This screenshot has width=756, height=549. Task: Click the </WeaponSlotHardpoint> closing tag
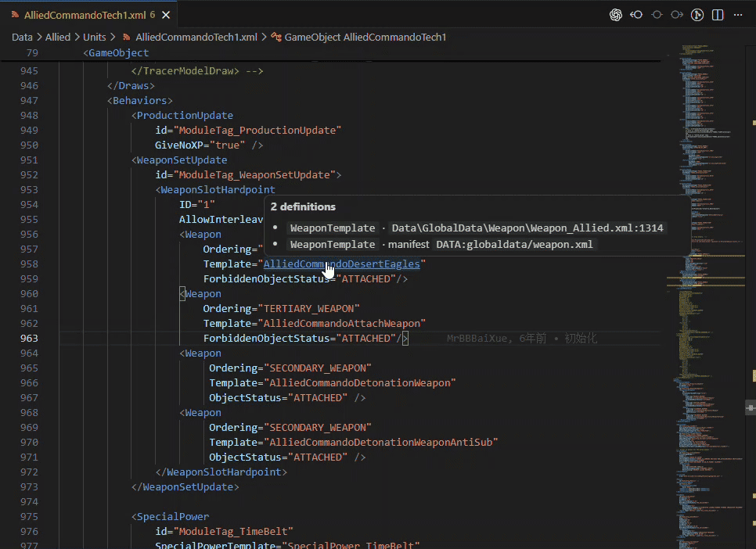point(221,472)
